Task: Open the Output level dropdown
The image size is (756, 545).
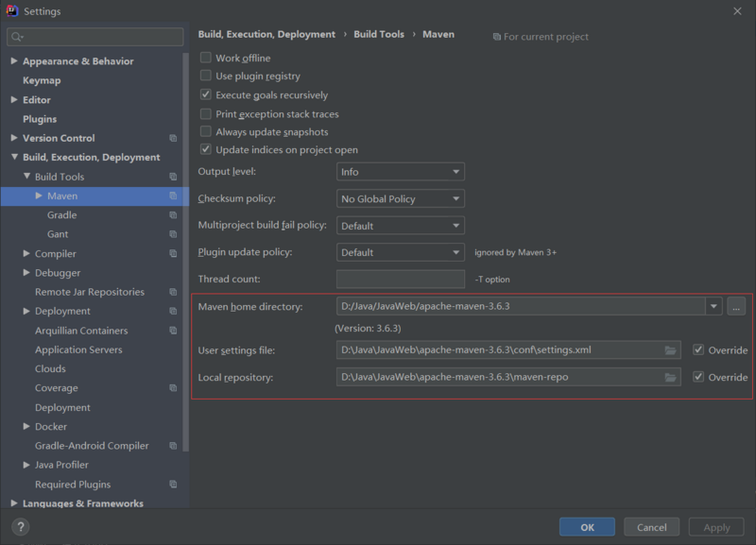Action: click(x=400, y=172)
